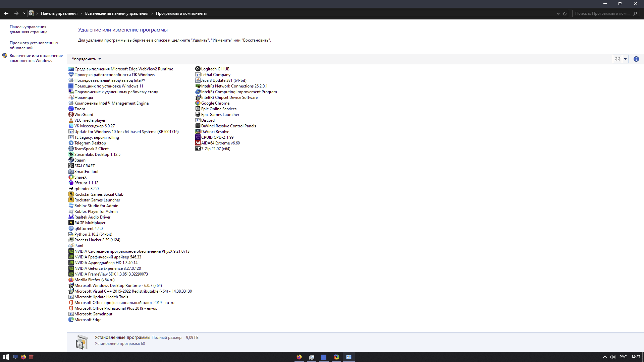Select the qBittorrent 4.4.0 icon
Image resolution: width=644 pixels, height=362 pixels.
click(71, 229)
